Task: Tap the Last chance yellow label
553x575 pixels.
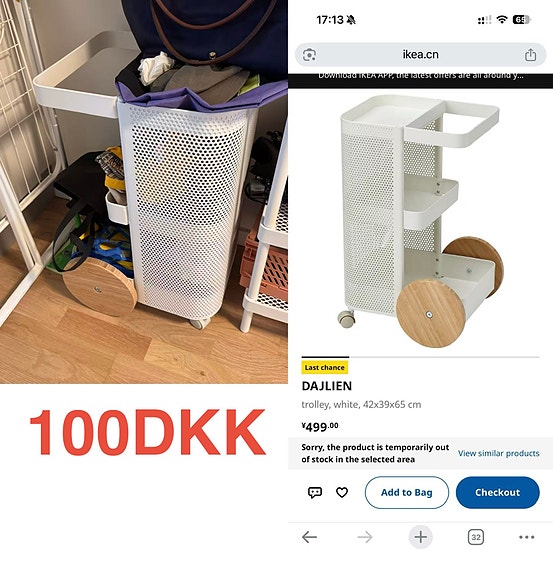Action: 325,367
